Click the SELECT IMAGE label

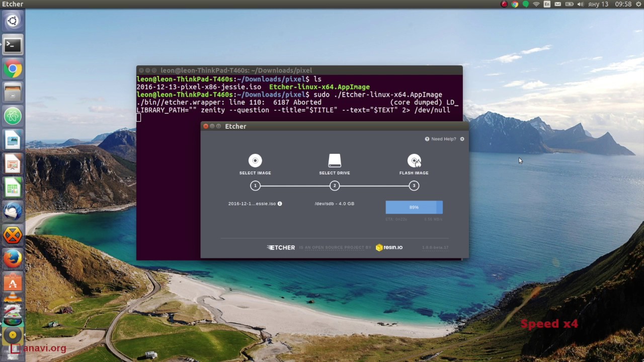(255, 173)
